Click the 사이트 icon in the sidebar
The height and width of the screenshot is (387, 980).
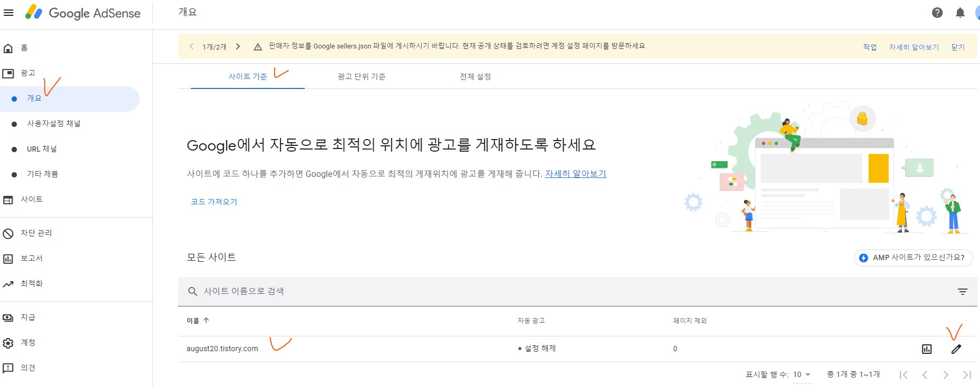coord(8,200)
